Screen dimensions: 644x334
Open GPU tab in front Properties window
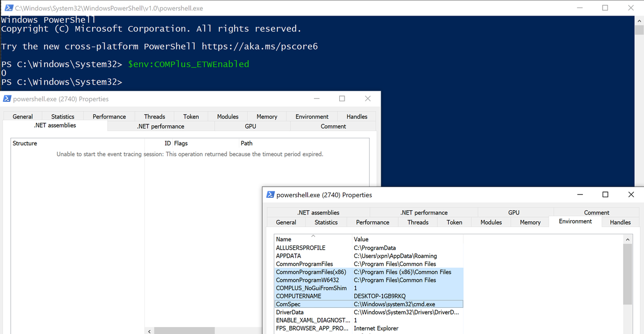click(514, 212)
